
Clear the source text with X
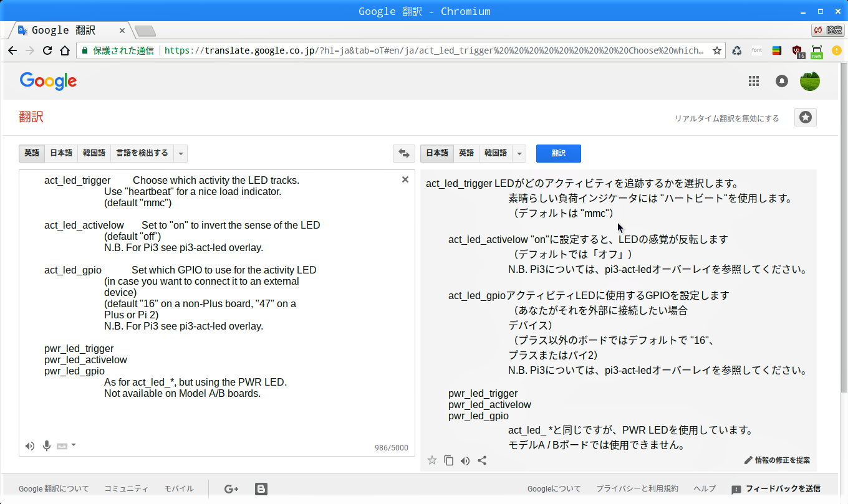pyautogui.click(x=405, y=179)
